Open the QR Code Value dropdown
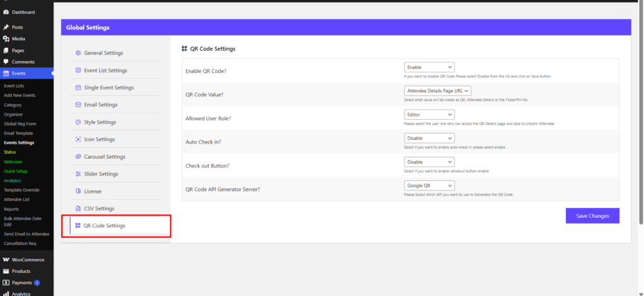 click(x=438, y=91)
